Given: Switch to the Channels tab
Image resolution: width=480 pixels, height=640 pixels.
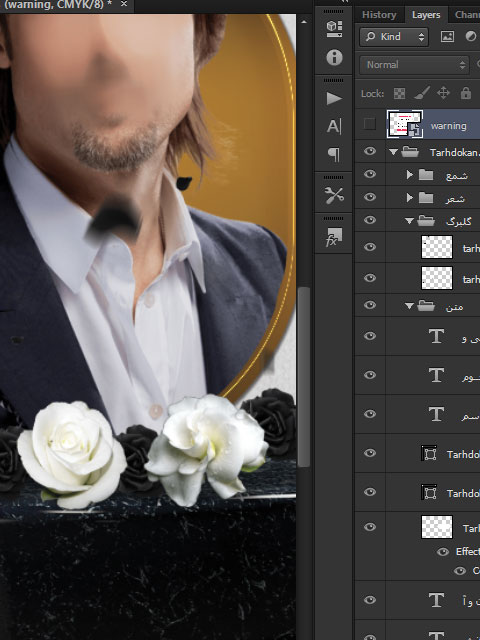Looking at the screenshot, I should coord(464,15).
